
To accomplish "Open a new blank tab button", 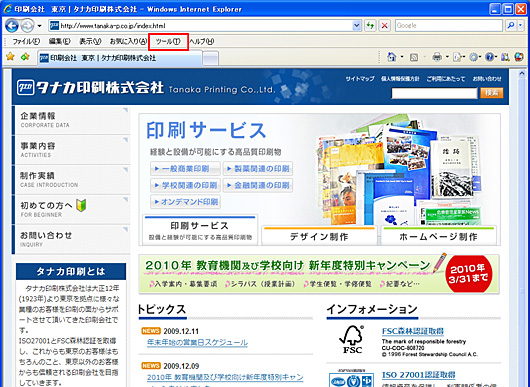I will tap(211, 59).
